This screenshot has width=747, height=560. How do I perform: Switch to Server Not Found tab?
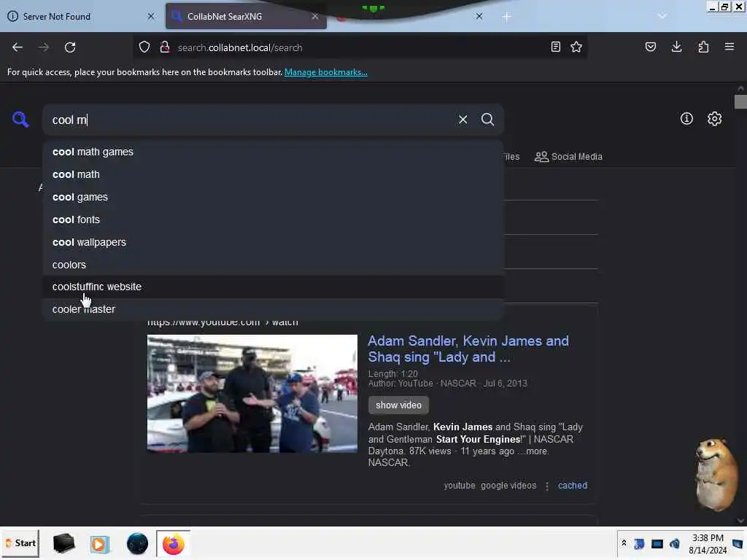[x=81, y=16]
